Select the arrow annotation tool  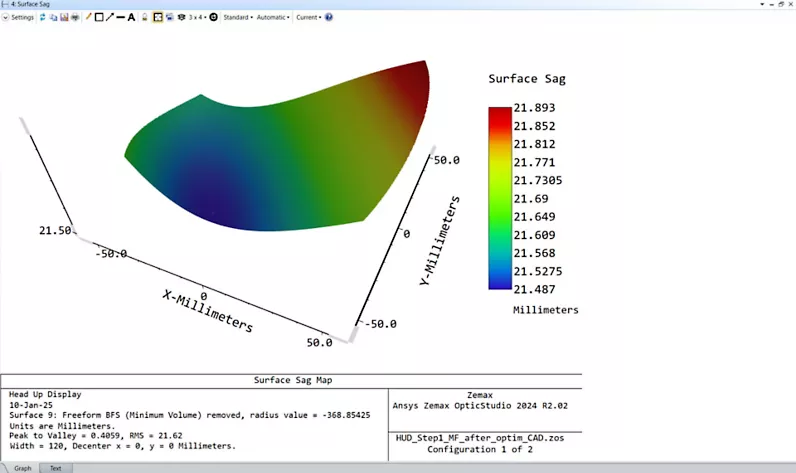pos(110,17)
